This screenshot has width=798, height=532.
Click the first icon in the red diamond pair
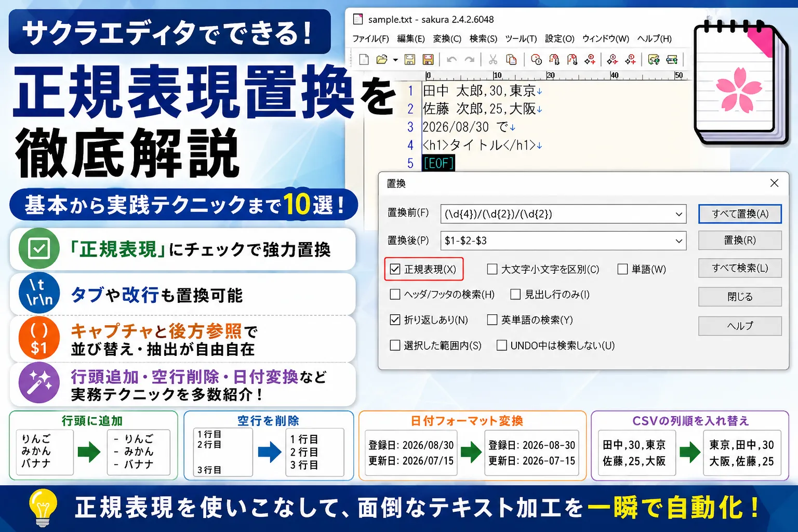[x=613, y=60]
